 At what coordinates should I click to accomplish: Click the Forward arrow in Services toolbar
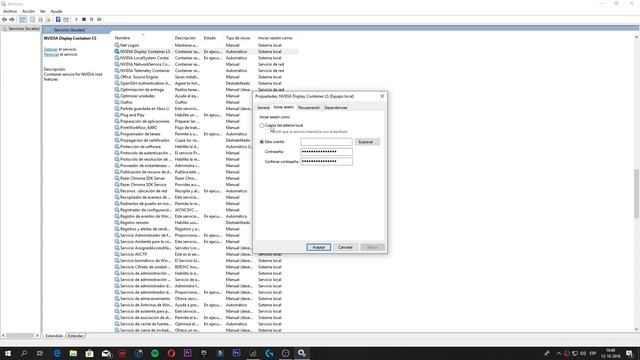click(x=12, y=20)
